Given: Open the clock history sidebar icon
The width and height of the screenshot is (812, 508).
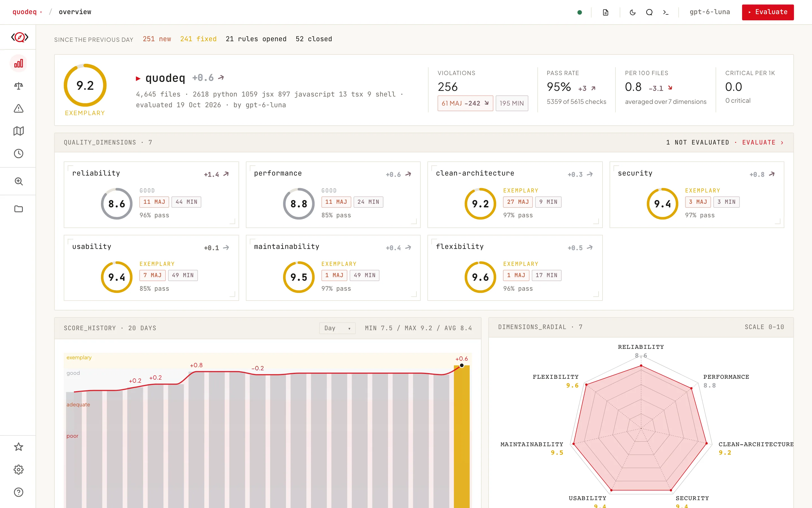Looking at the screenshot, I should (18, 154).
